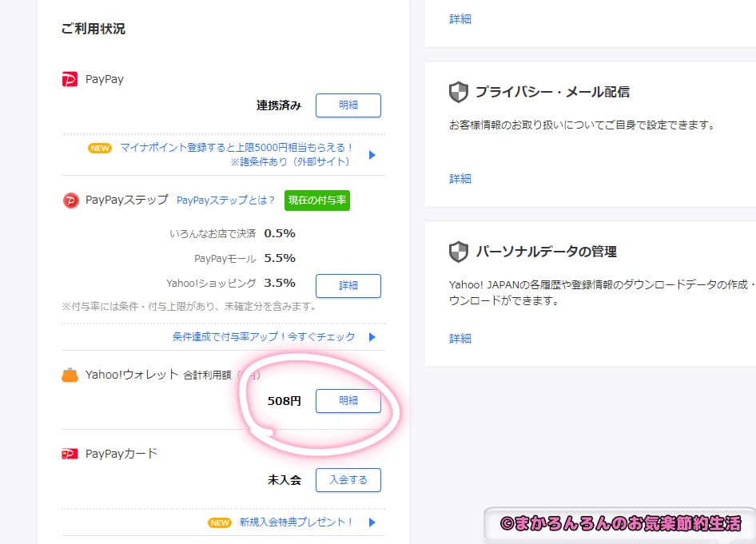Viewport: 756px width, 544px height.
Task: Click the お客様情報のお取り扱い description text
Action: tap(582, 125)
